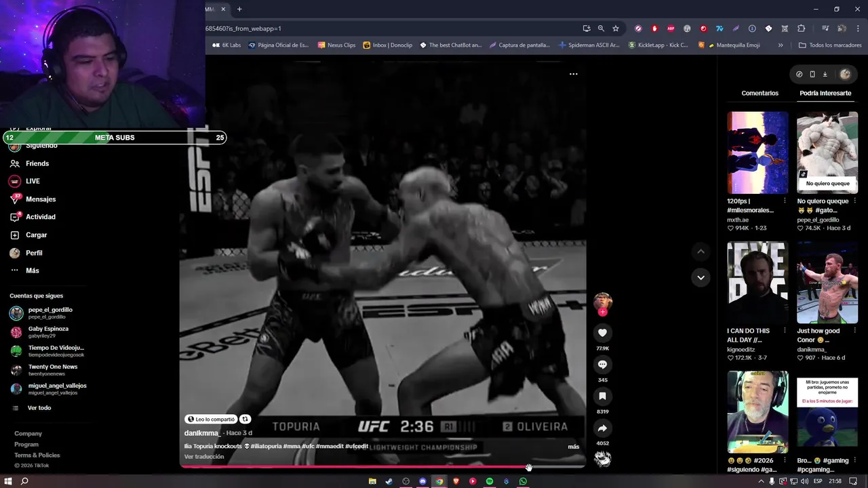The height and width of the screenshot is (488, 868).
Task: Open options for 120fps milesmorales video
Action: (785, 201)
